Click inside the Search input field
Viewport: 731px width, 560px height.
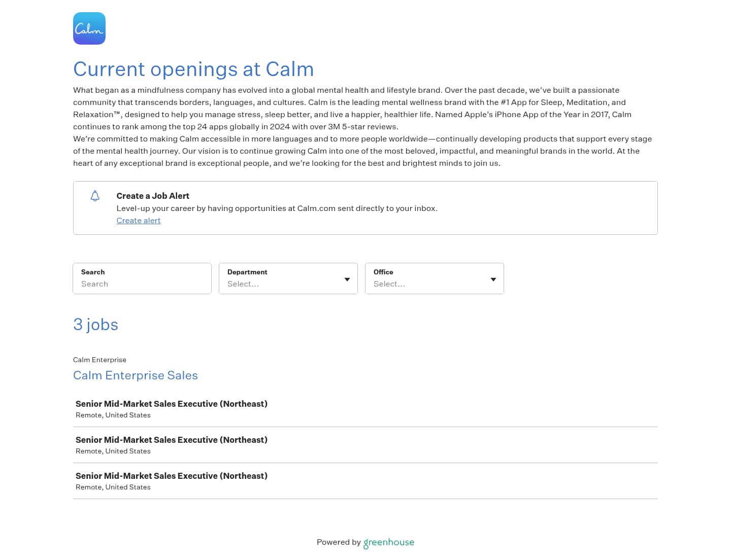click(x=142, y=284)
